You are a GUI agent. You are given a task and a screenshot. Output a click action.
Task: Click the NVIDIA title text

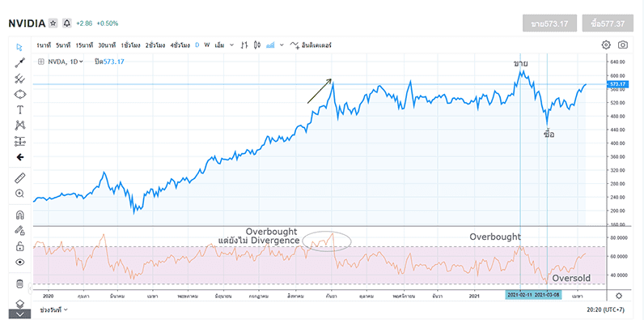27,23
